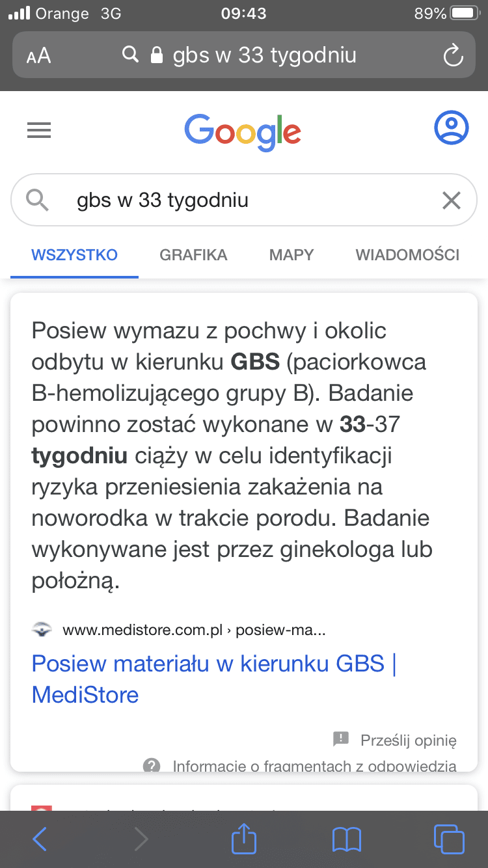Open Safari bookmarks book icon

click(x=346, y=839)
